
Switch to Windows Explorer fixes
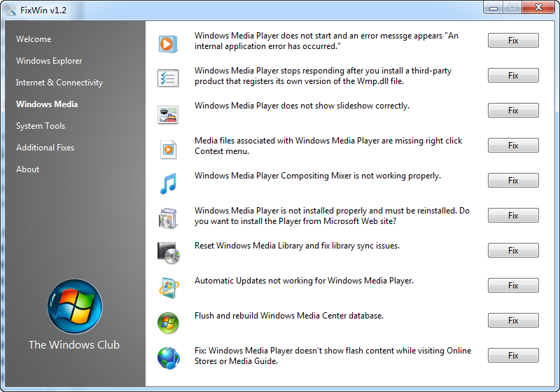(49, 61)
